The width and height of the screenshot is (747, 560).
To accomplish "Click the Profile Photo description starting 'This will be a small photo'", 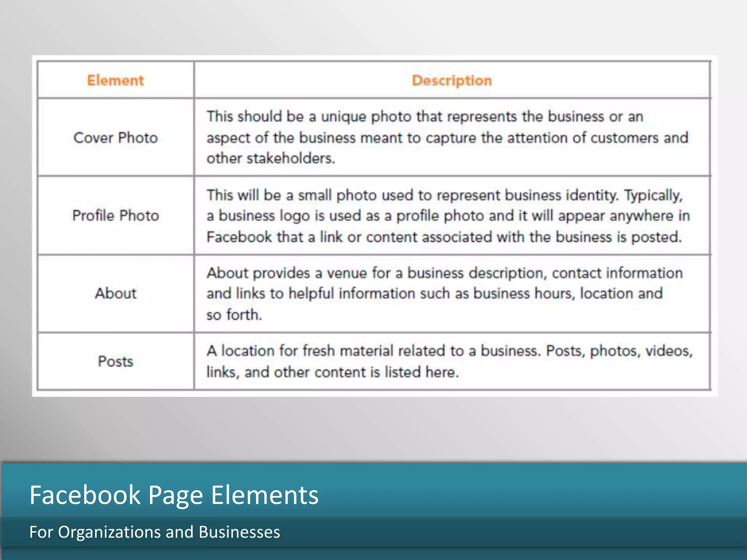I will coord(448,216).
